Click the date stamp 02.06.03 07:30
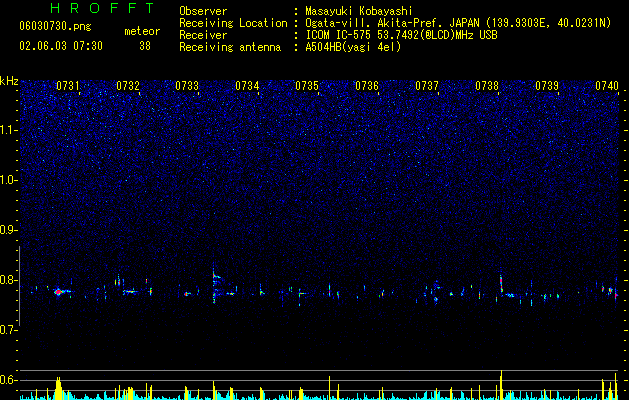Image resolution: width=629 pixels, height=400 pixels. 61,46
